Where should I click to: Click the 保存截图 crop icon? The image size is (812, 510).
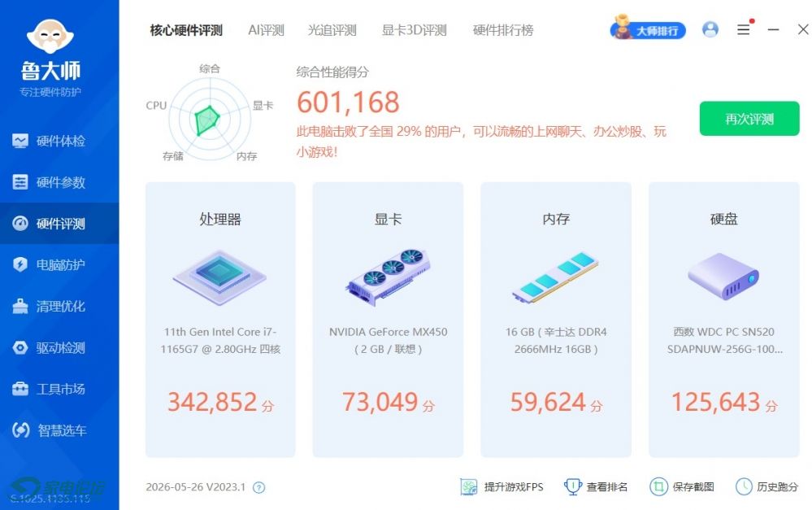658,487
